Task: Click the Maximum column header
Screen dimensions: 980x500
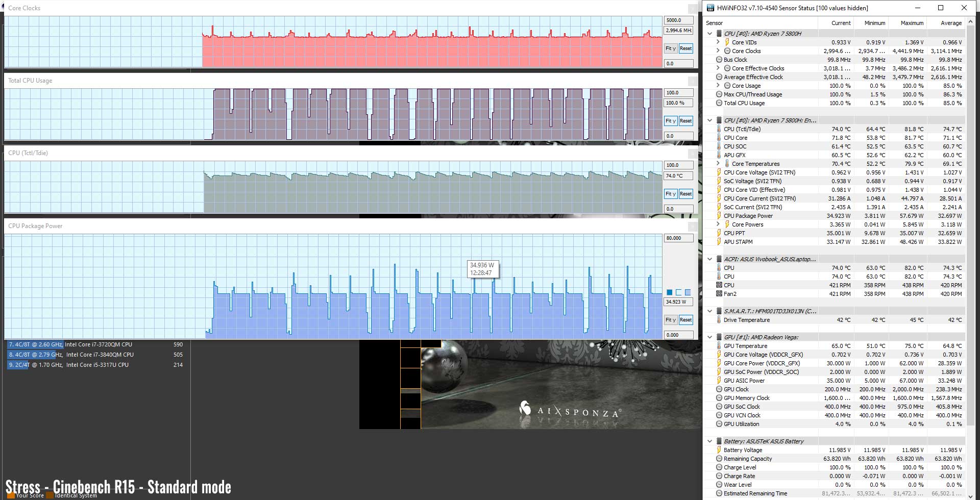Action: [x=912, y=23]
